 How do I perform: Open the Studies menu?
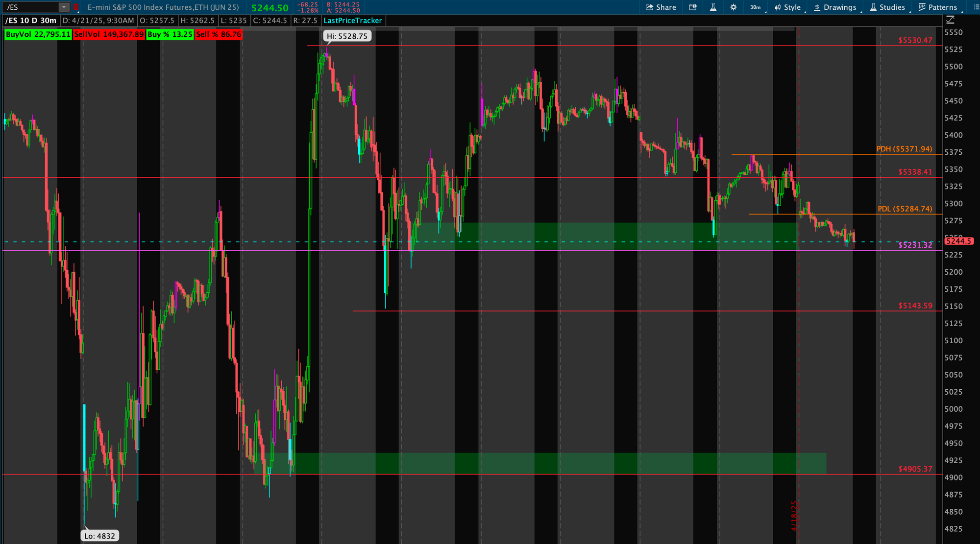tap(887, 7)
